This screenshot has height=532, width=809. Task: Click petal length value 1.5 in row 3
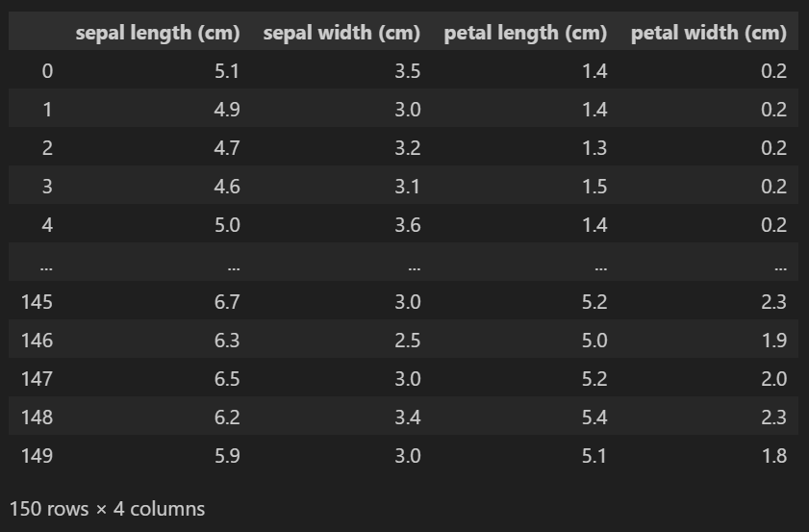point(594,187)
